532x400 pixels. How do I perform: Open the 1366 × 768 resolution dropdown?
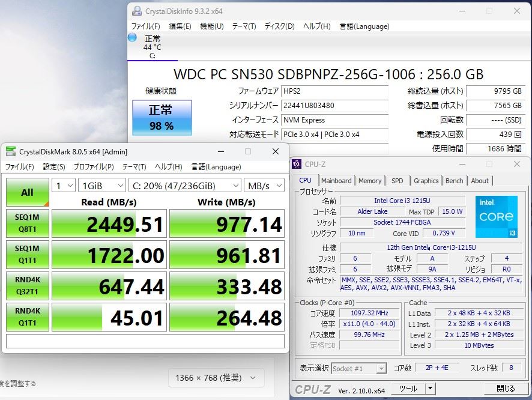(216, 378)
